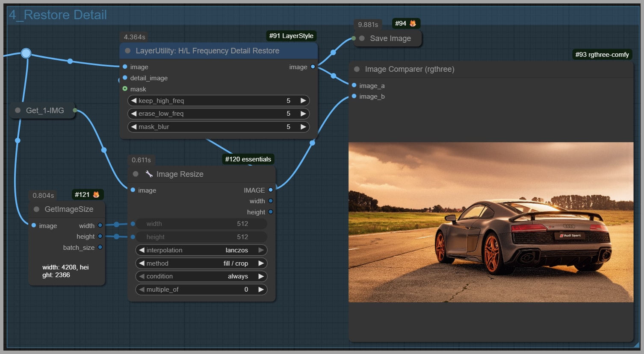The width and height of the screenshot is (644, 354).
Task: Click the fox icon on badge #94
Action: pos(413,23)
